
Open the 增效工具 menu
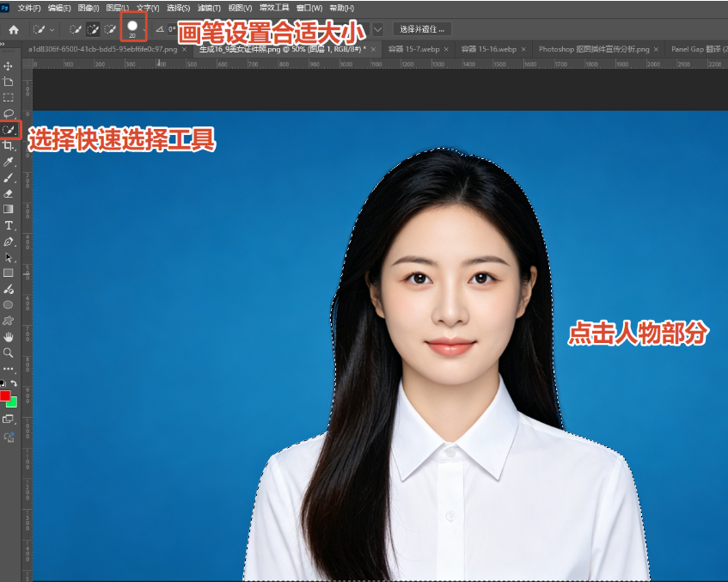coord(274,8)
